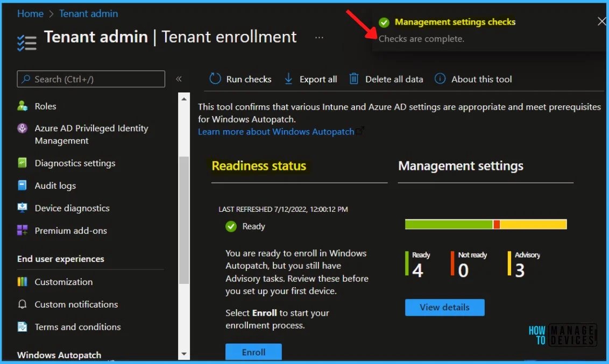Open Terms and conditions item
This screenshot has width=609, height=364.
77,327
